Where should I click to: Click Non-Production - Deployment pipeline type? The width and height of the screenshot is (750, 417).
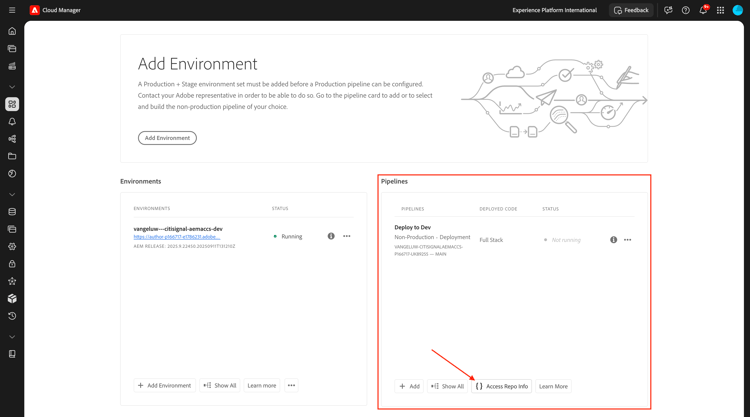pyautogui.click(x=432, y=237)
